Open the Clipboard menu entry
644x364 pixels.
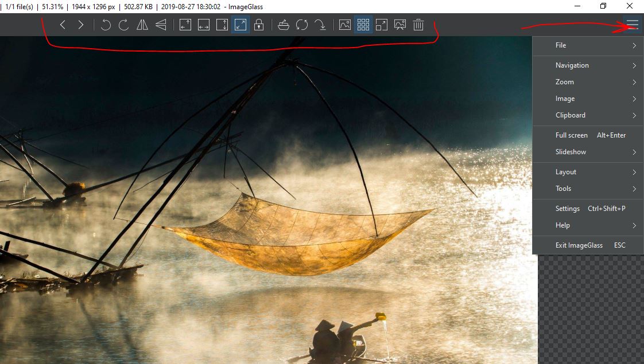pyautogui.click(x=571, y=115)
